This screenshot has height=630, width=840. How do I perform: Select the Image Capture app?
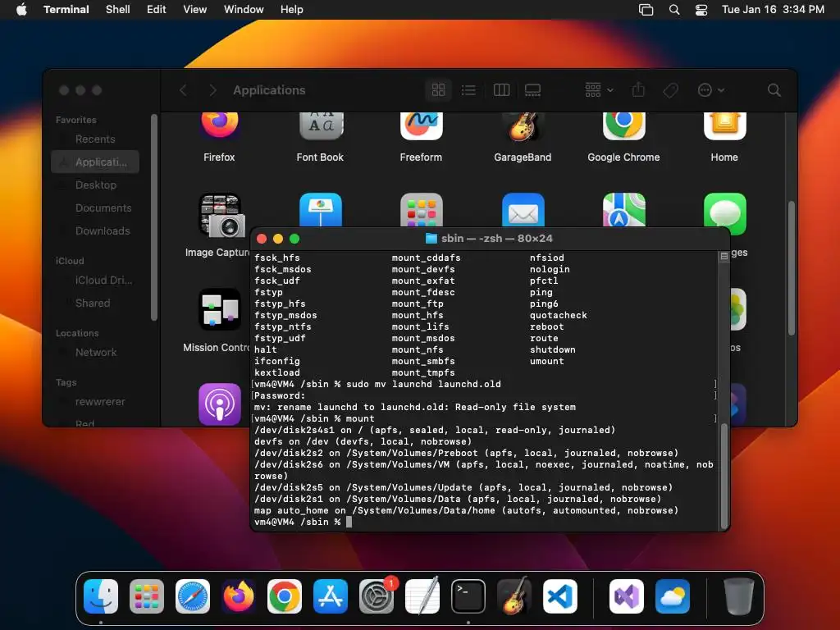coord(221,215)
